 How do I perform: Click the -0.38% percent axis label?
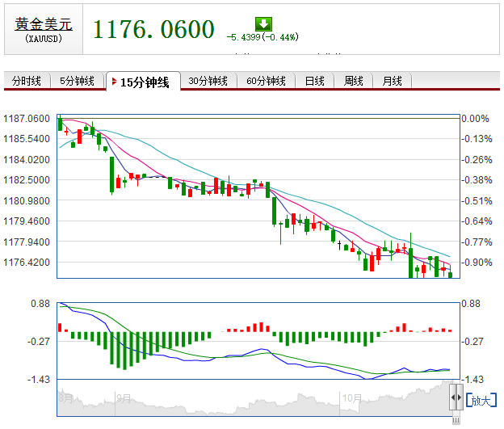pos(477,180)
